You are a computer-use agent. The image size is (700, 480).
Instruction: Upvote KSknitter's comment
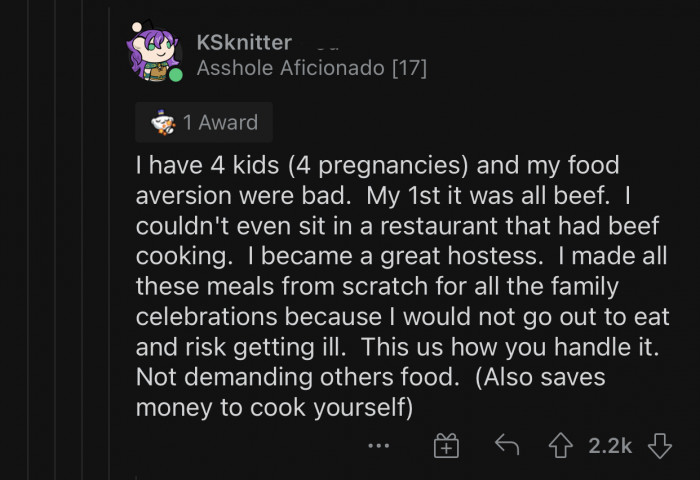pyautogui.click(x=562, y=446)
